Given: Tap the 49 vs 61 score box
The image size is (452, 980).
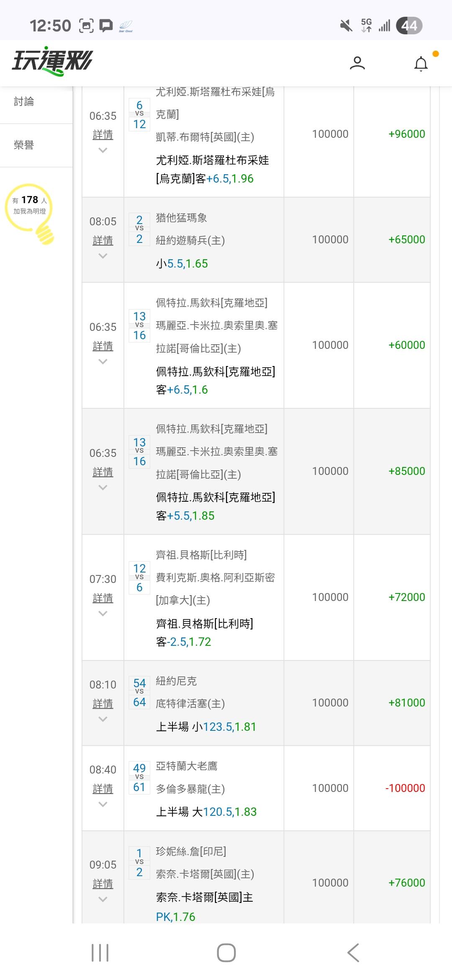Looking at the screenshot, I should pos(139,778).
